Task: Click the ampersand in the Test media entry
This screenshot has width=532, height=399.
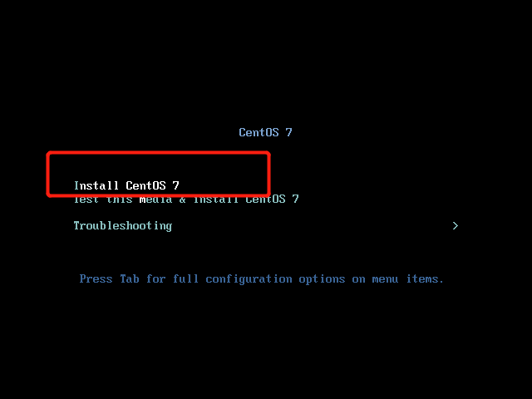Action: click(x=183, y=199)
